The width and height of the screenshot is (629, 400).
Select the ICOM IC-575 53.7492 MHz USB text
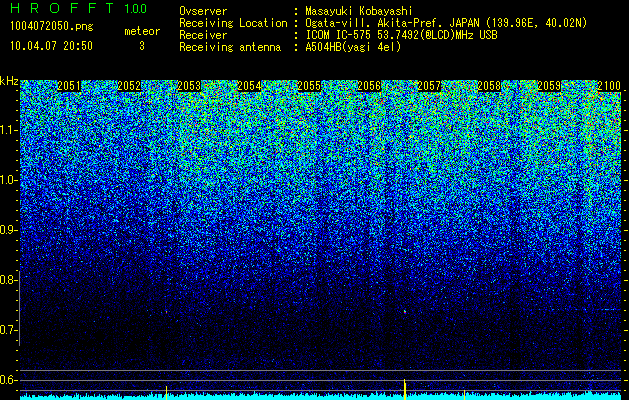pos(401,35)
